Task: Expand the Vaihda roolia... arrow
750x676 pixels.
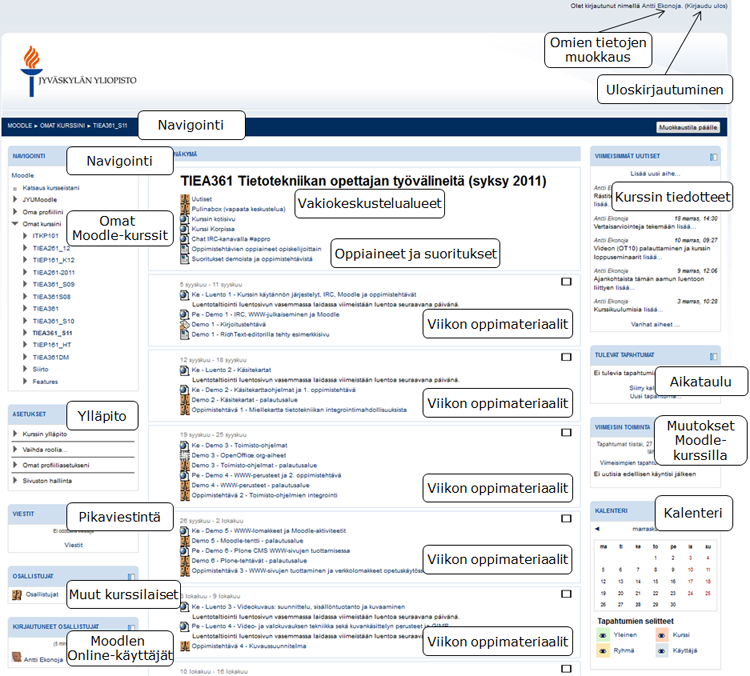Action: point(15,449)
